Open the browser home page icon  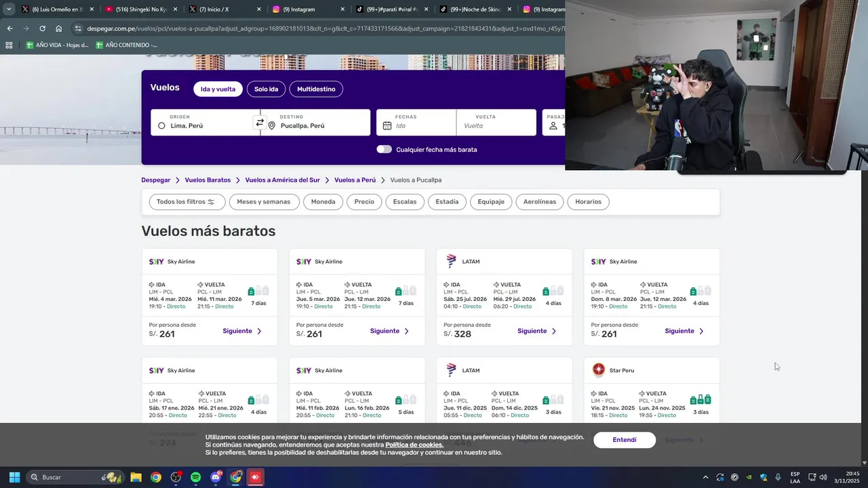59,28
